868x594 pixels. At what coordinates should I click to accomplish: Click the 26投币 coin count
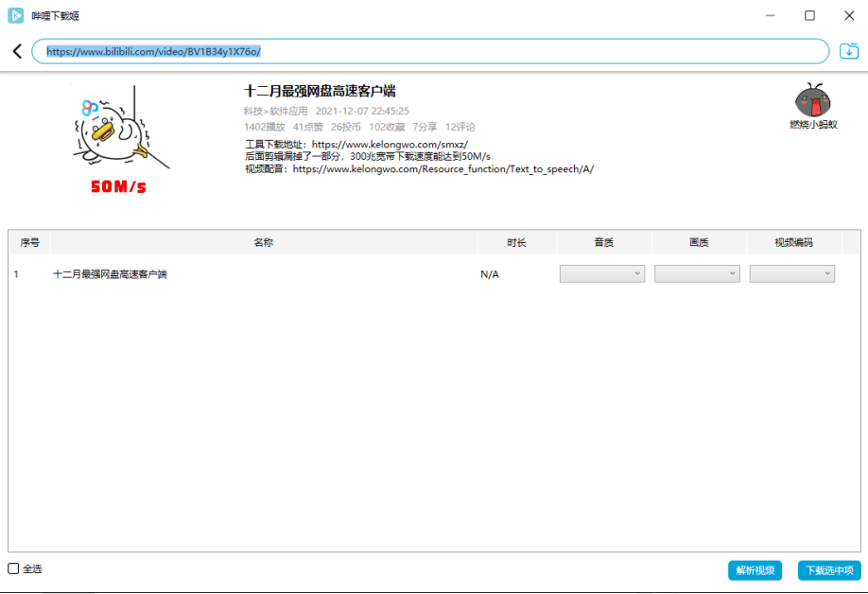(346, 128)
